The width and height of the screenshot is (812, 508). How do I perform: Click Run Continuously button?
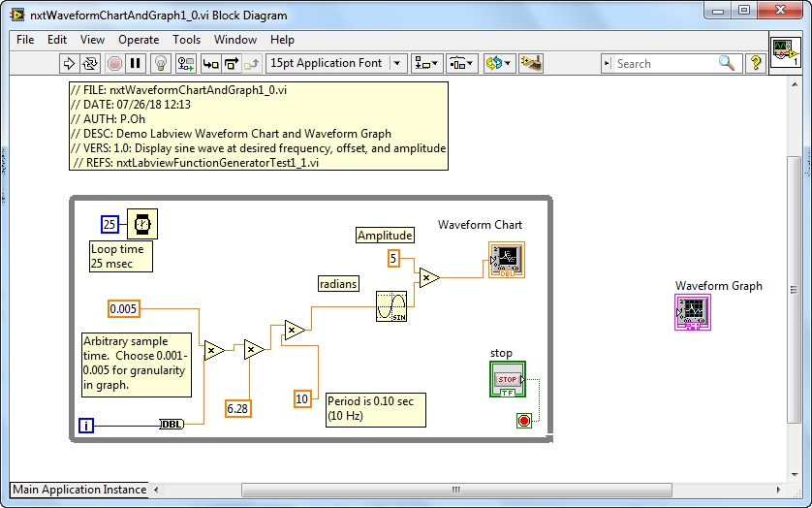pyautogui.click(x=90, y=64)
